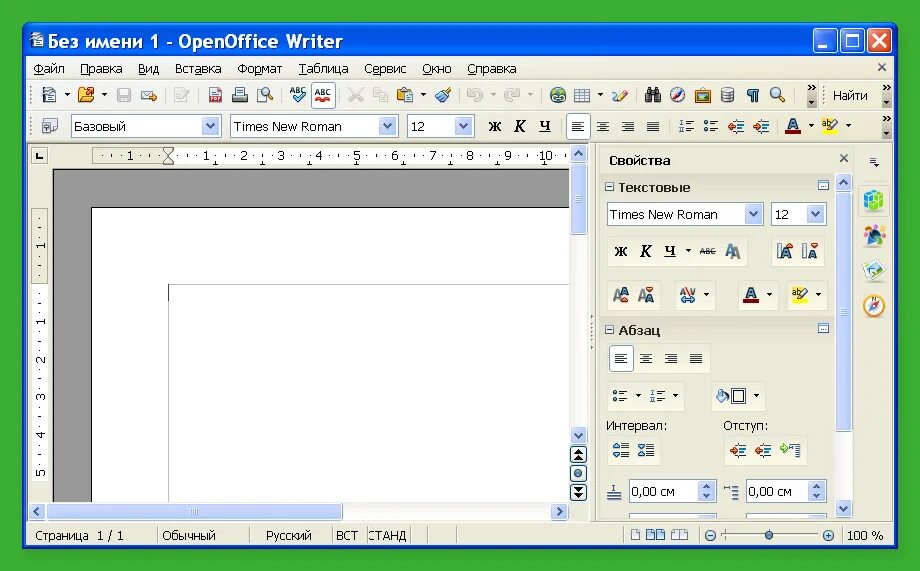Toggle Bold Ж in the formatting toolbar
The image size is (920, 571).
pyautogui.click(x=495, y=126)
